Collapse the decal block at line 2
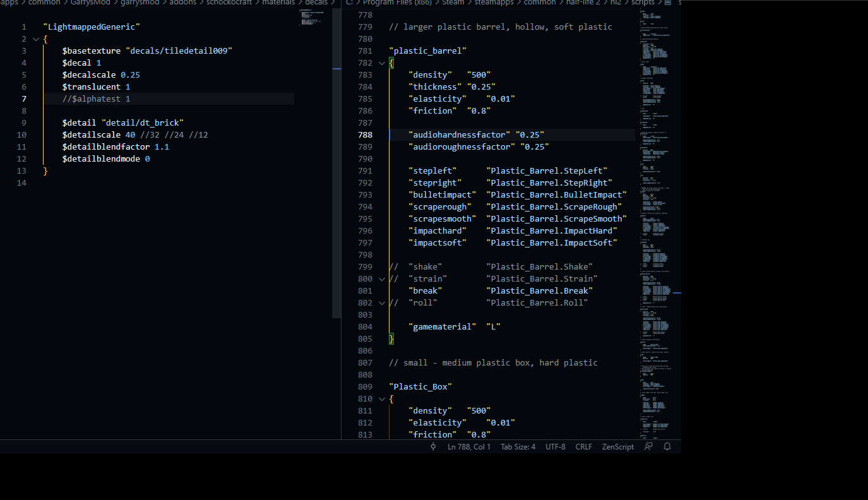This screenshot has width=868, height=500. (36, 39)
